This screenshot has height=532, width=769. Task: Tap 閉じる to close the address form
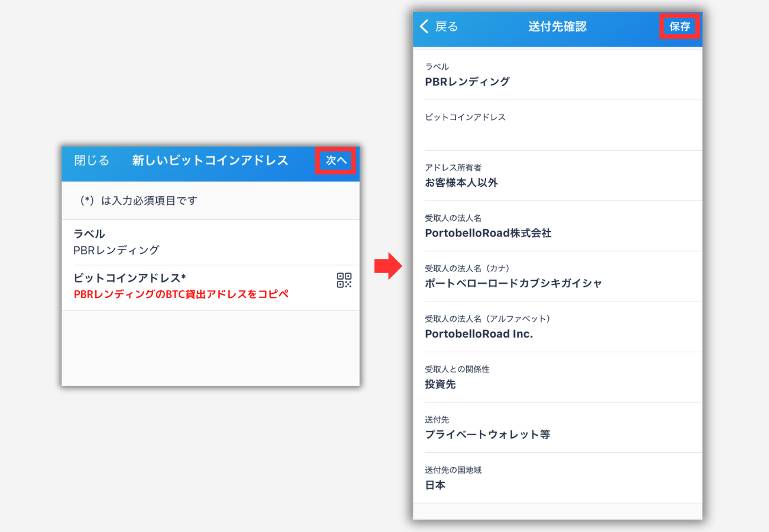(92, 160)
